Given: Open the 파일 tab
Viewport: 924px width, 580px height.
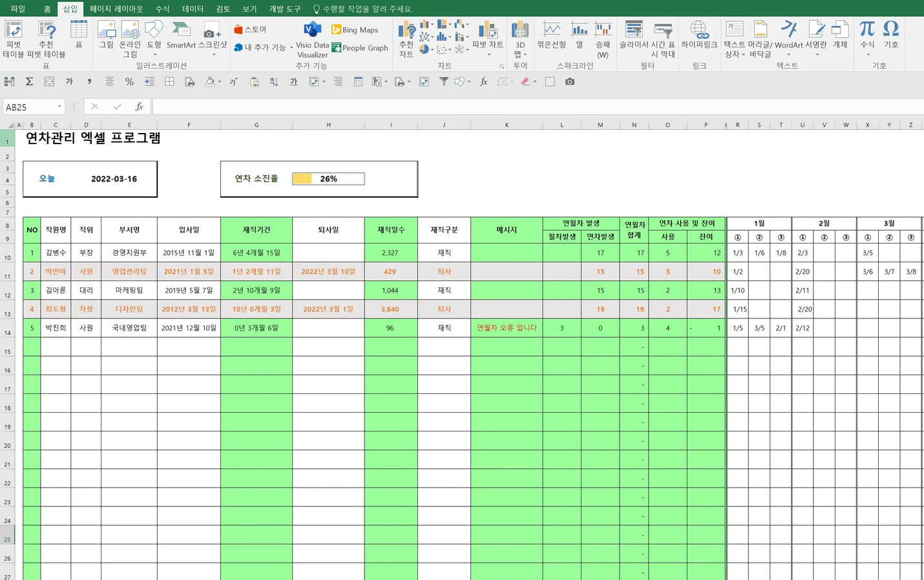Looking at the screenshot, I should point(17,9).
